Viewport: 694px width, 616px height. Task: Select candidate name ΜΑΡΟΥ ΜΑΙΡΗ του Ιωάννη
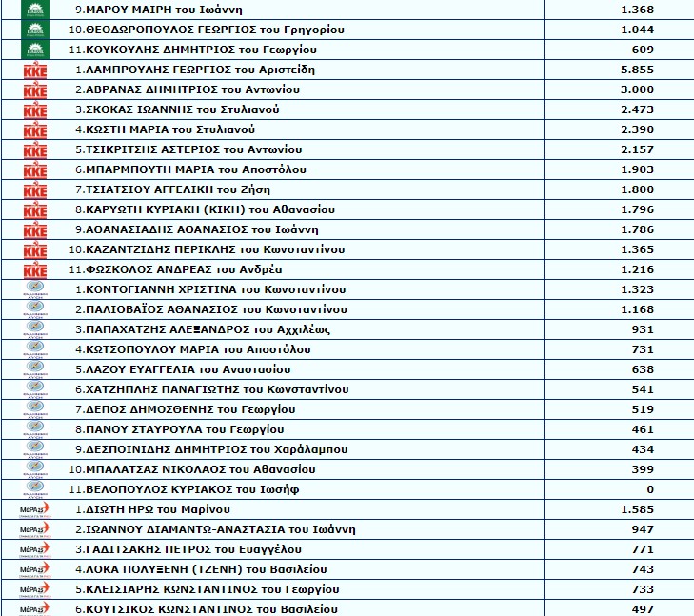(x=164, y=10)
